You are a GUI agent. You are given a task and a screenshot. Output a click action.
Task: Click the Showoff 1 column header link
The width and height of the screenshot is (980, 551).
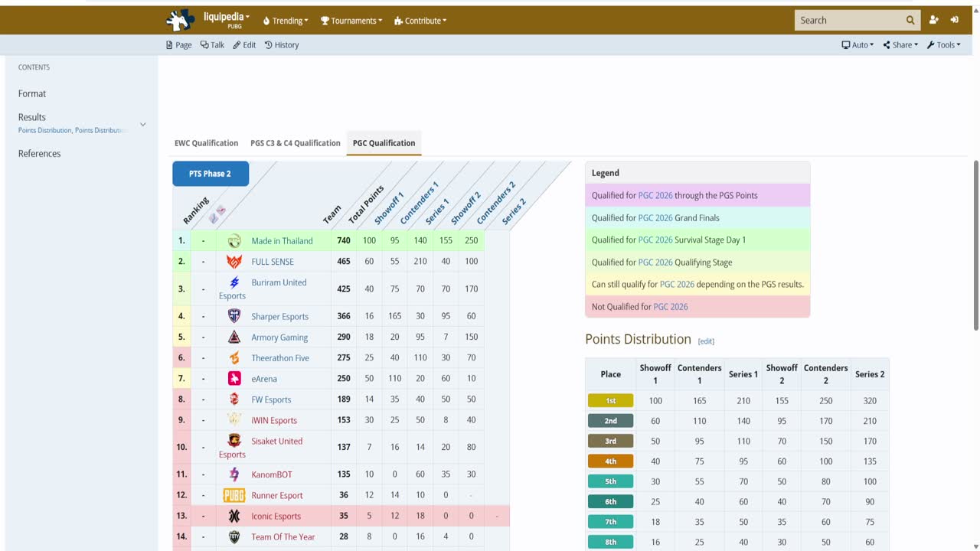click(389, 207)
